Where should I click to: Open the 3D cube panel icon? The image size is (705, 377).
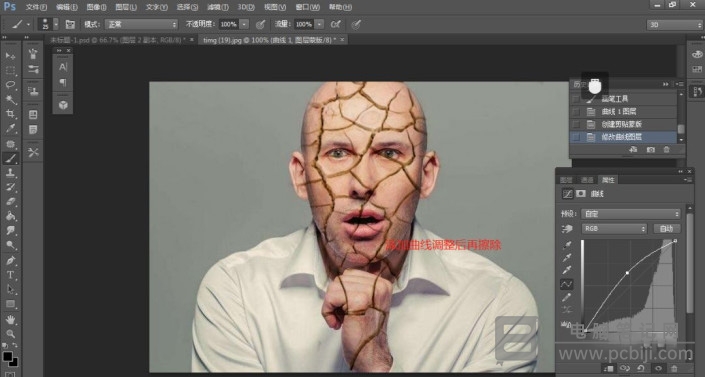tap(63, 104)
